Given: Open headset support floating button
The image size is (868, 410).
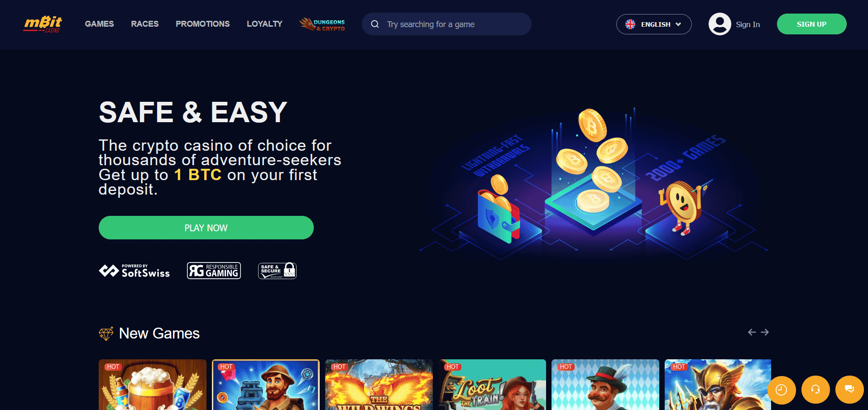Looking at the screenshot, I should tap(815, 390).
